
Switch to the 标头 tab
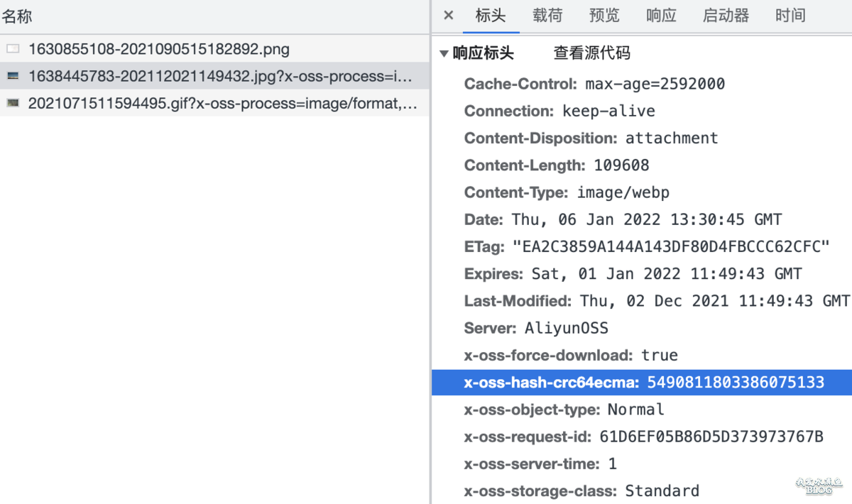tap(491, 16)
